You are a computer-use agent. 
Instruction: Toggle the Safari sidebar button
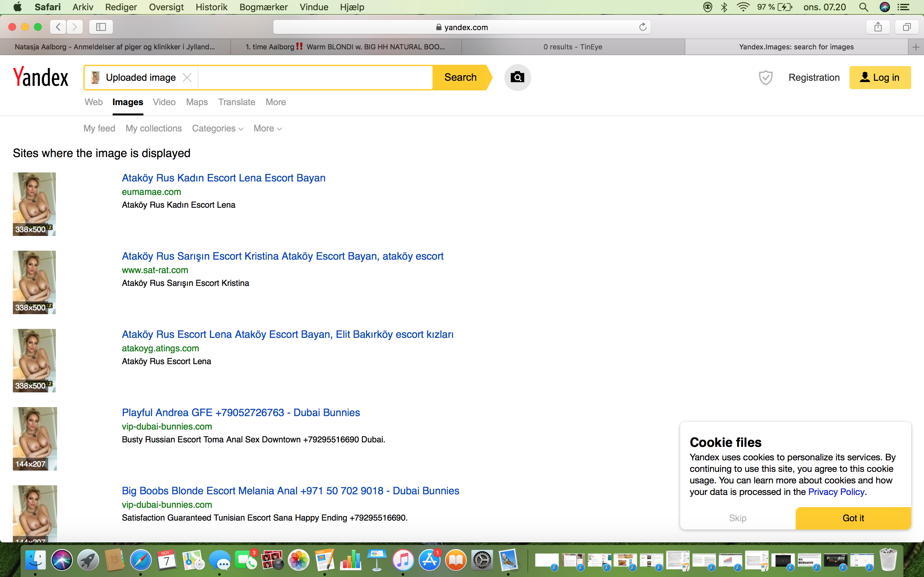pos(101,27)
